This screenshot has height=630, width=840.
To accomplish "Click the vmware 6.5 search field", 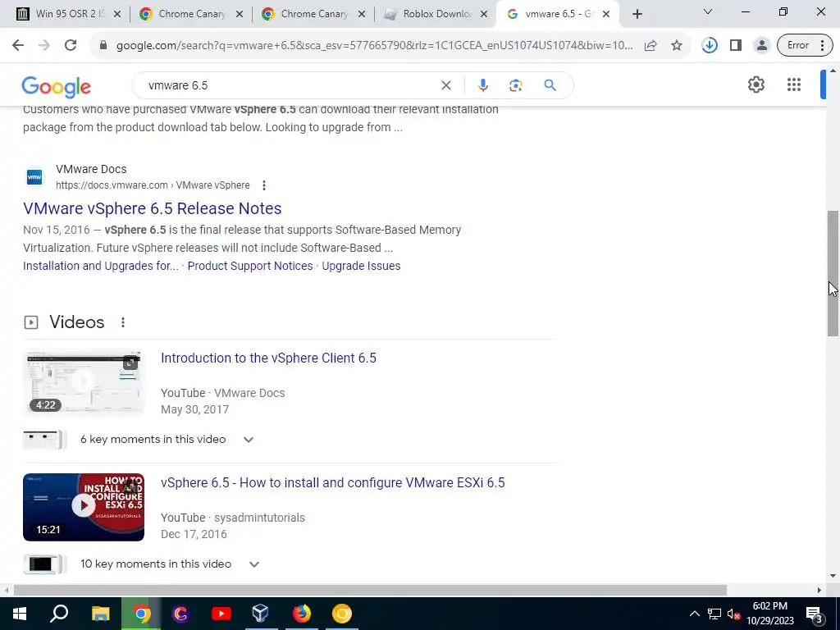I will coord(290,85).
